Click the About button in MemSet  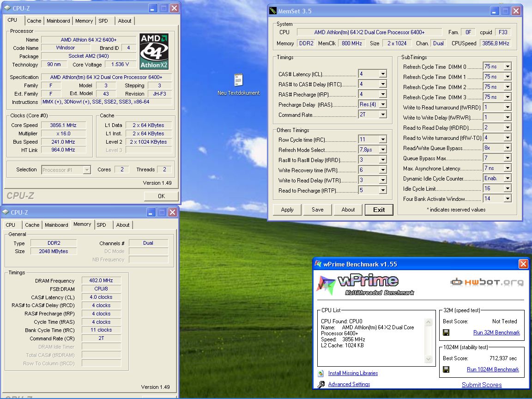(348, 210)
